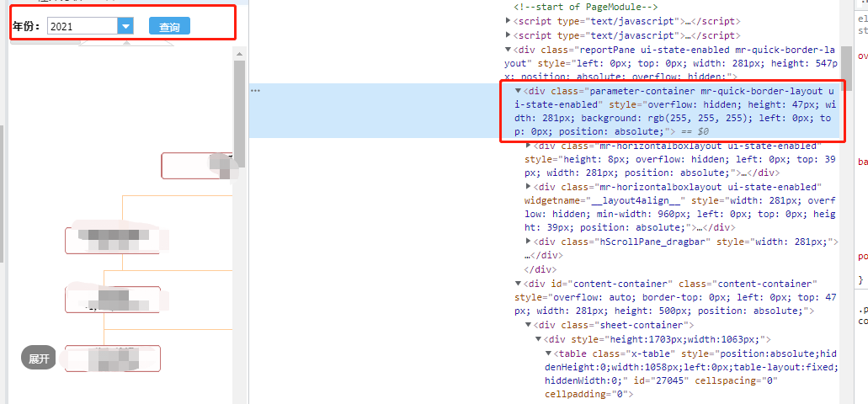
Task: Collapse the x-table table node
Action: (x=549, y=353)
